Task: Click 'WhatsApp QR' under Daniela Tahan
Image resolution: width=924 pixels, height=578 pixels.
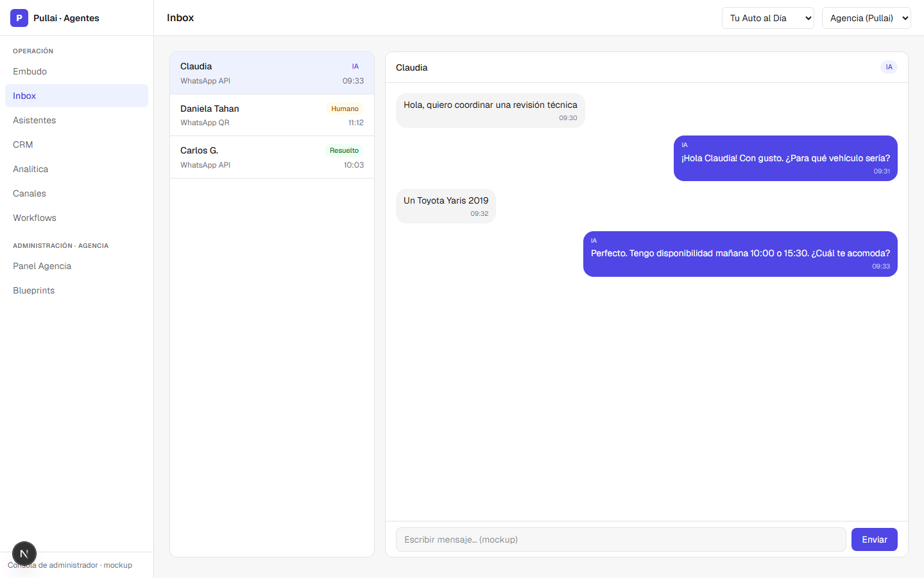Action: click(x=205, y=123)
